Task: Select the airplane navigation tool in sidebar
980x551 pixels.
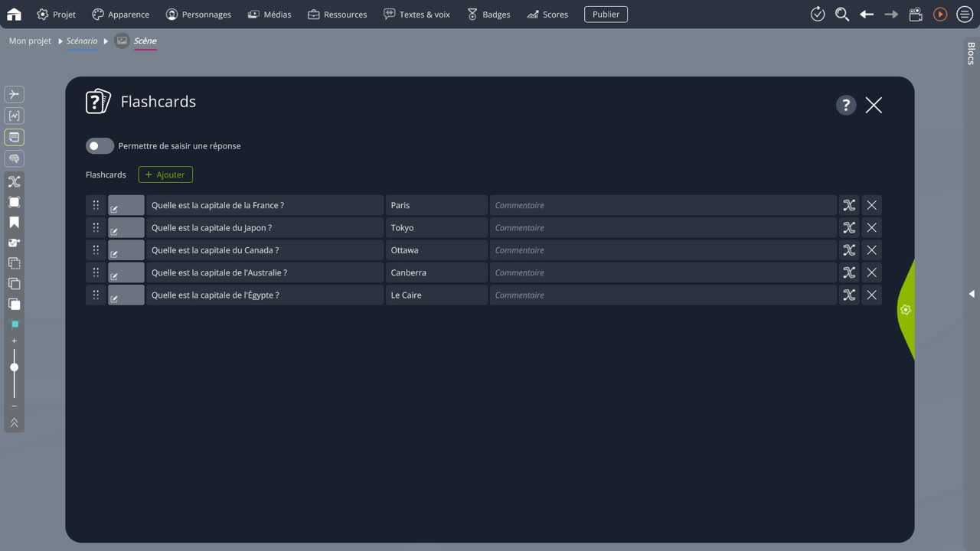Action: (14, 94)
